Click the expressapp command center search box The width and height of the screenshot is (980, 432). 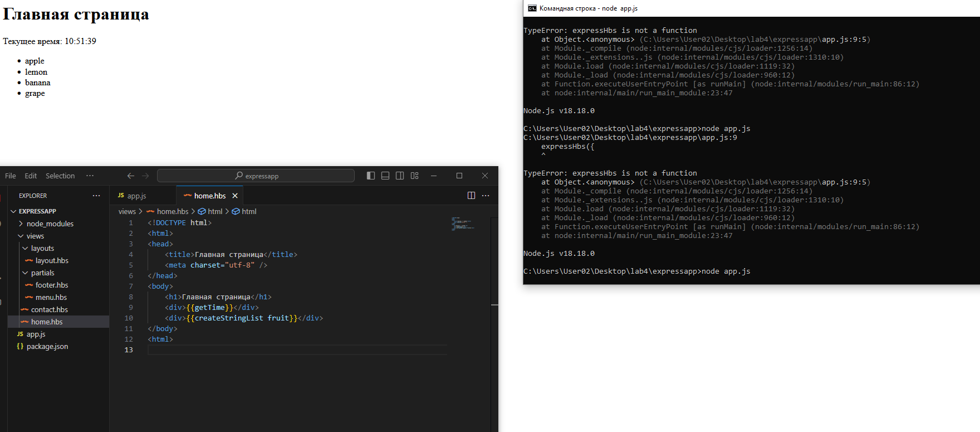256,176
